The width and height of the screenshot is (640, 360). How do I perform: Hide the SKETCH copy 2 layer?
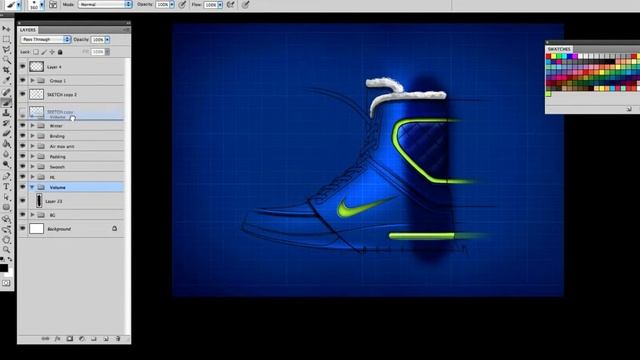[x=22, y=94]
